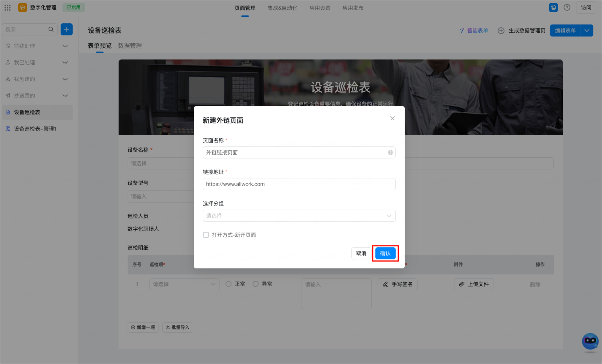Click the search magnifier icon in sidebar
The height and width of the screenshot is (364, 602).
pyautogui.click(x=51, y=29)
